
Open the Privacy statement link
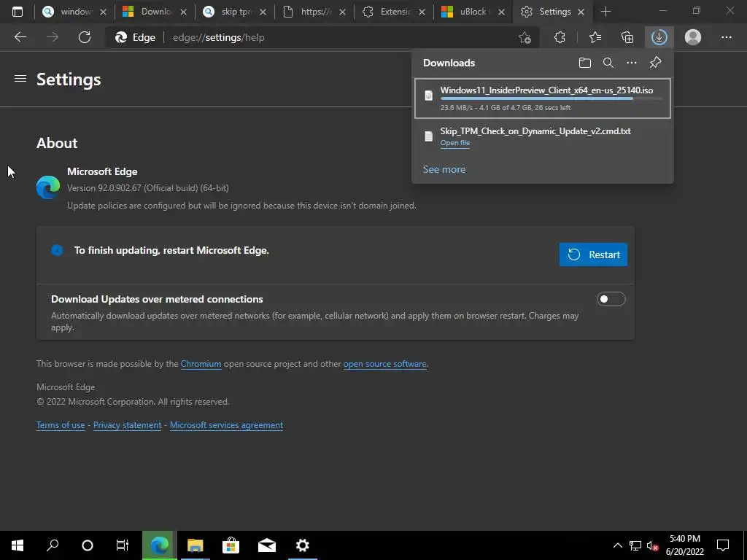pos(127,425)
